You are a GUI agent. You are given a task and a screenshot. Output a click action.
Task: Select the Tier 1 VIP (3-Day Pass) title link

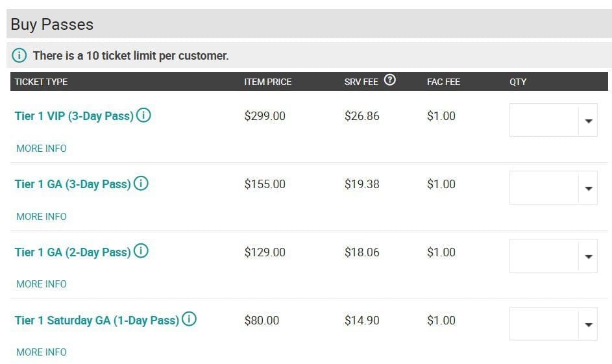(x=74, y=116)
